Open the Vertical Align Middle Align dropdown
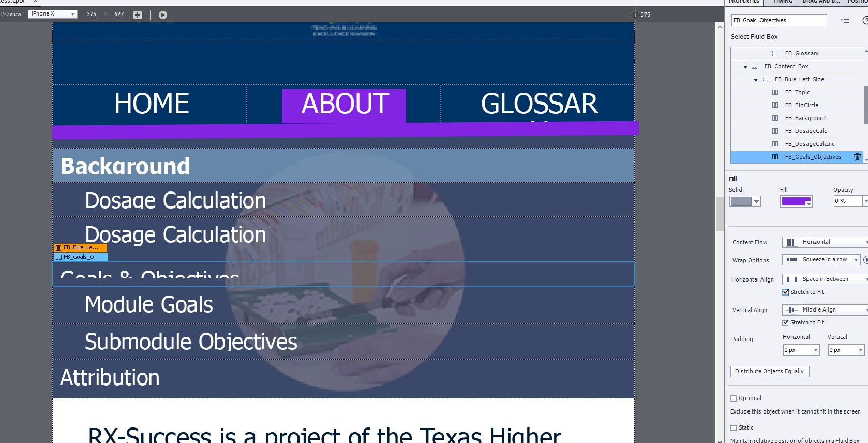Viewport: 868px width, 443px height. [825, 309]
